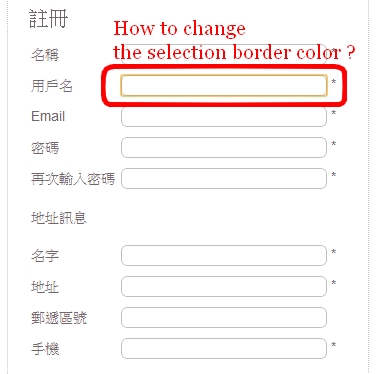The height and width of the screenshot is (374, 387).
Task: Focus the 手機 mobile phone input
Action: 224,348
